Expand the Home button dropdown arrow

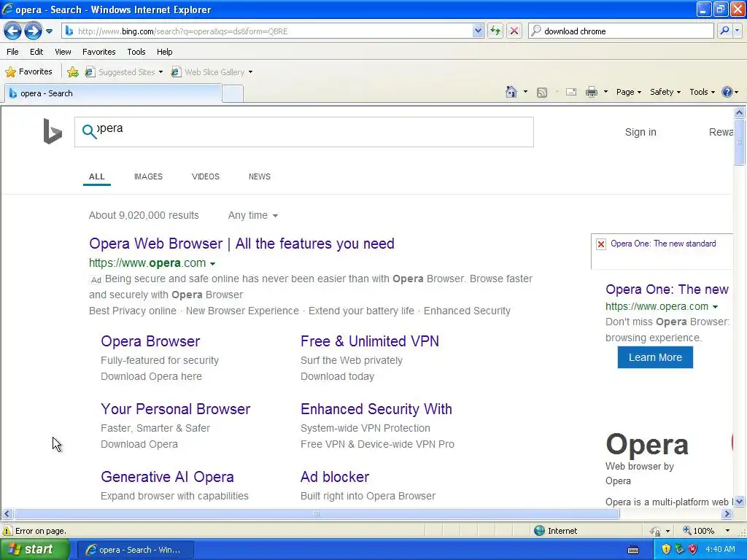(x=525, y=92)
